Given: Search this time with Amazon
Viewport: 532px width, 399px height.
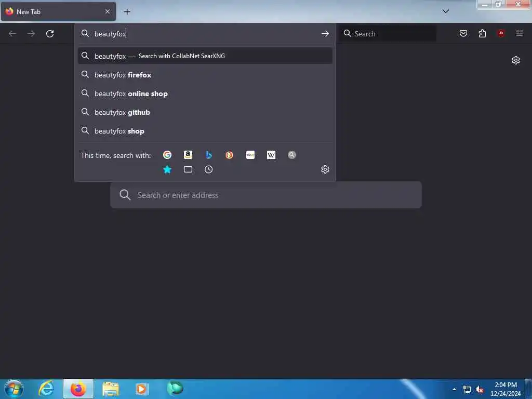Looking at the screenshot, I should [x=188, y=155].
